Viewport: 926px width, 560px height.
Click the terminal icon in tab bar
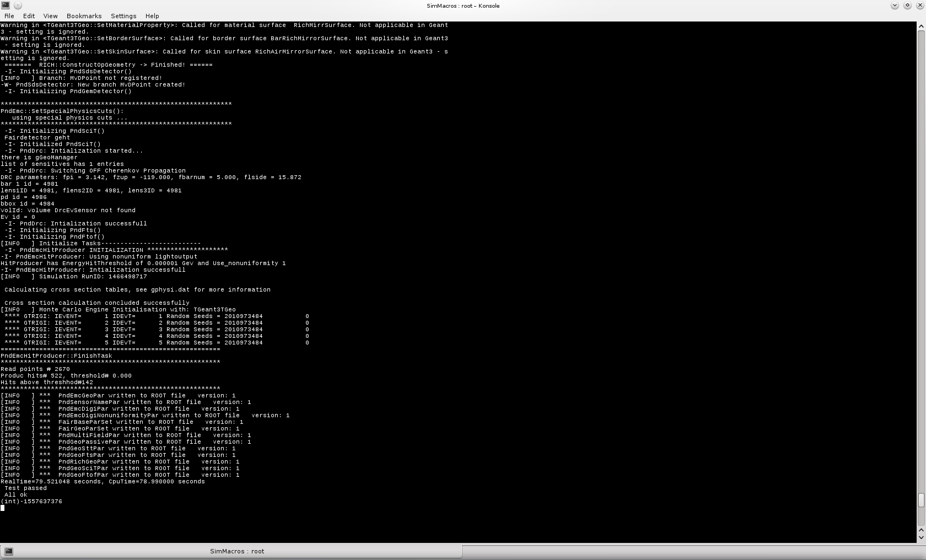9,551
